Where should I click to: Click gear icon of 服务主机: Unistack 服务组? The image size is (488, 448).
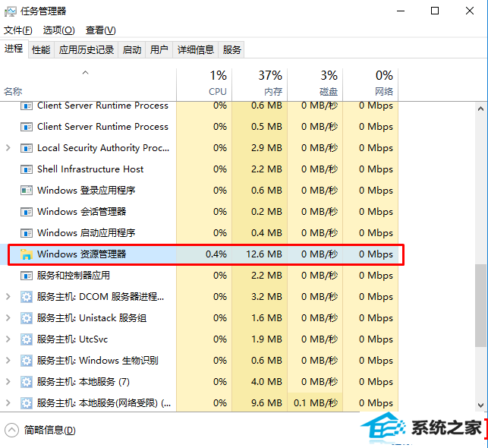[27, 318]
